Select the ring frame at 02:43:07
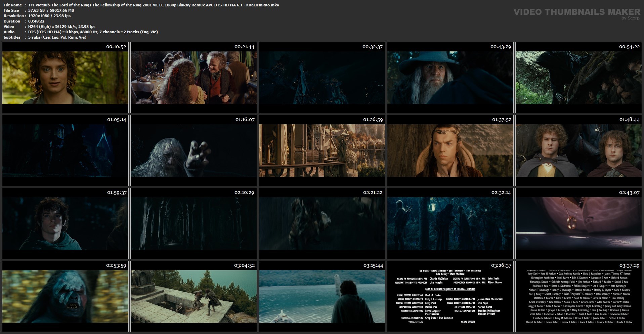The image size is (644, 334). point(578,223)
